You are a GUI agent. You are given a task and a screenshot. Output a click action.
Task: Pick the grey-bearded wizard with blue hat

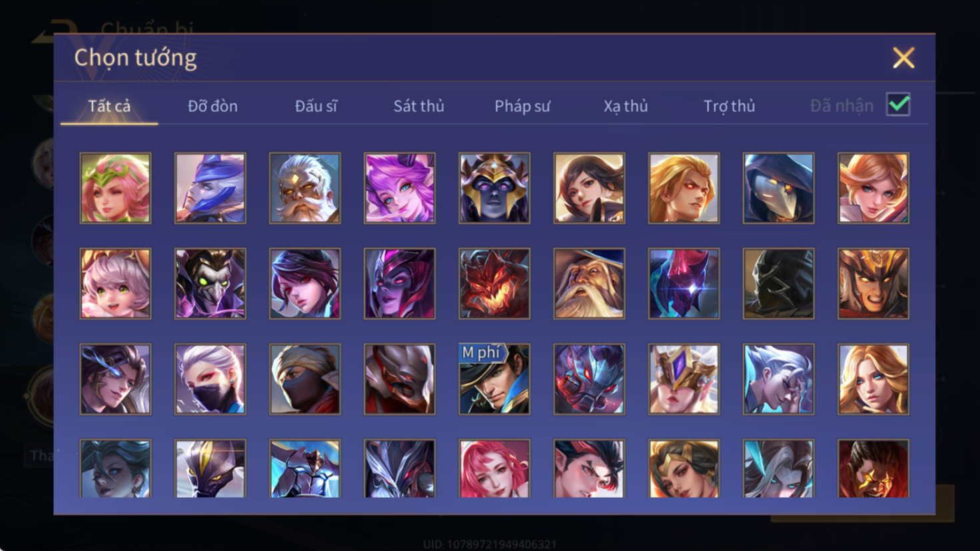coord(589,283)
